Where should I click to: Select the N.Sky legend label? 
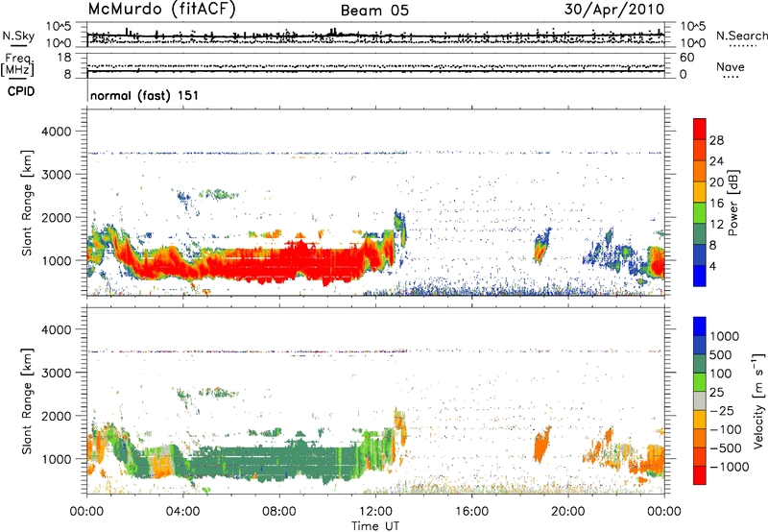18,36
